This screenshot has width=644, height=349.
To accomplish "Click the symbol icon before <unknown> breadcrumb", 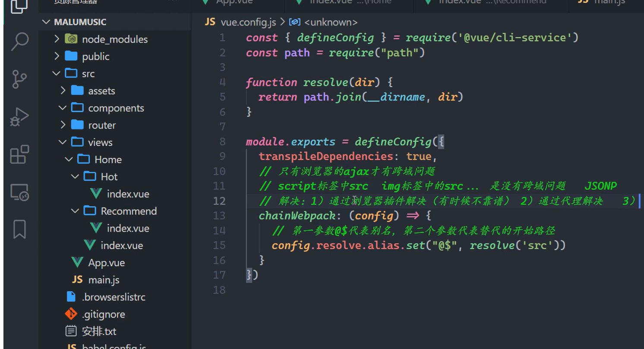I will pyautogui.click(x=294, y=22).
